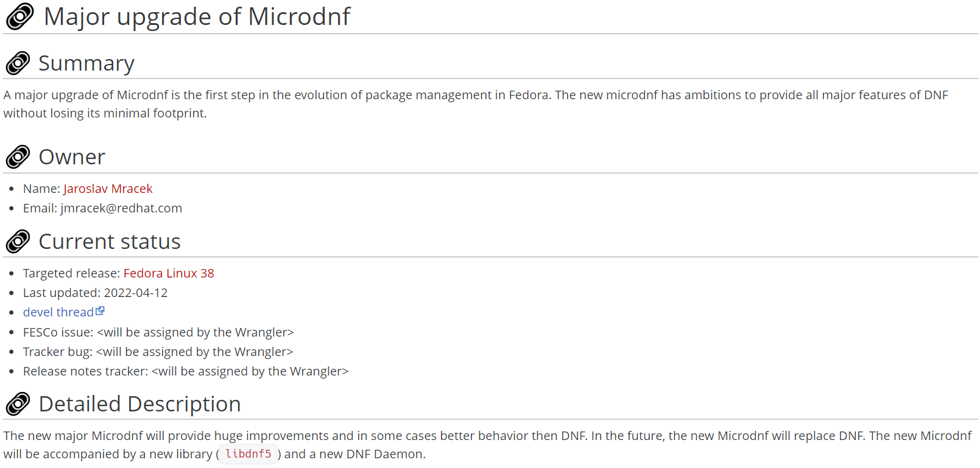This screenshot has width=980, height=468.
Task: Click the Current status anchor icon
Action: point(18,242)
